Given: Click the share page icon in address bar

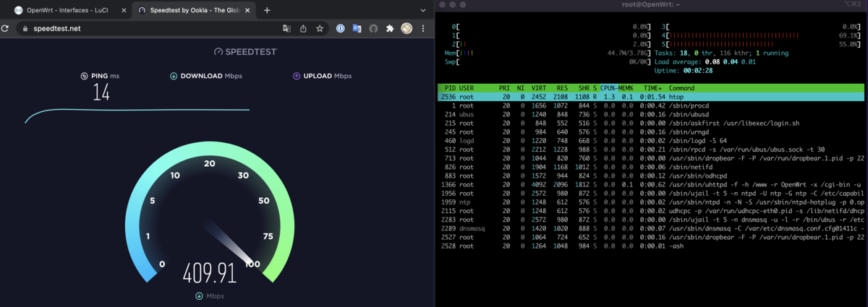Looking at the screenshot, I should click(303, 29).
